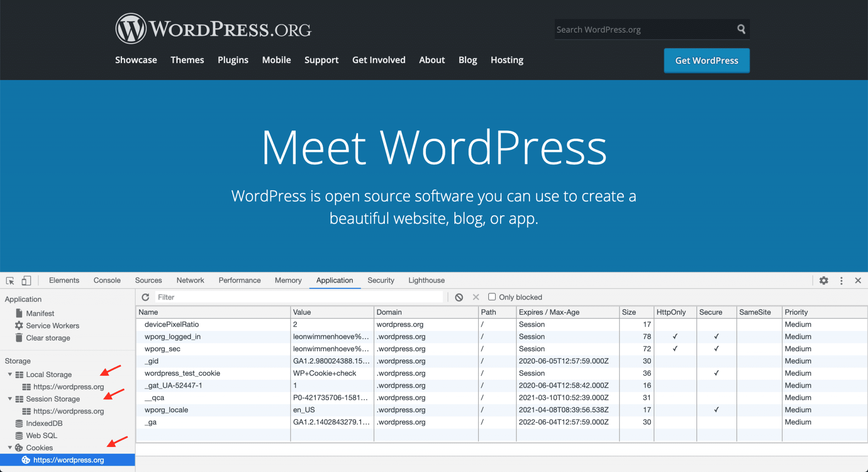Screen dimensions: 868x472
Task: Select the inspect element picker icon
Action: [x=10, y=280]
